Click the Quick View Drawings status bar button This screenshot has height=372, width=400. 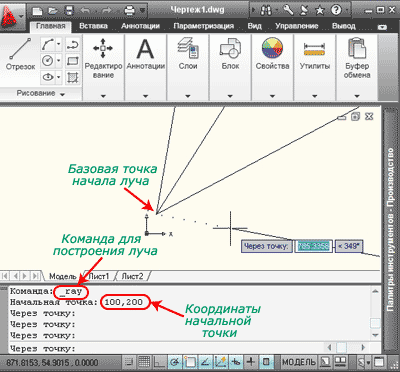point(340,362)
